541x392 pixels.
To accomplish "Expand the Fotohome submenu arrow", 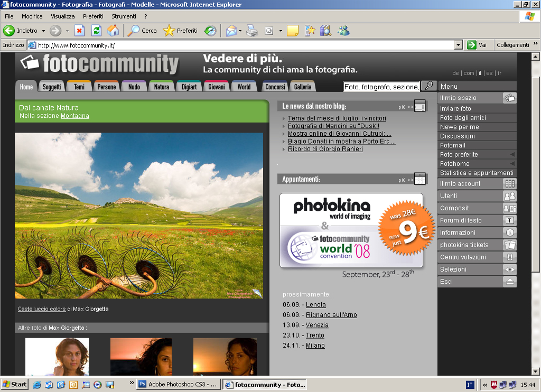I will 512,164.
